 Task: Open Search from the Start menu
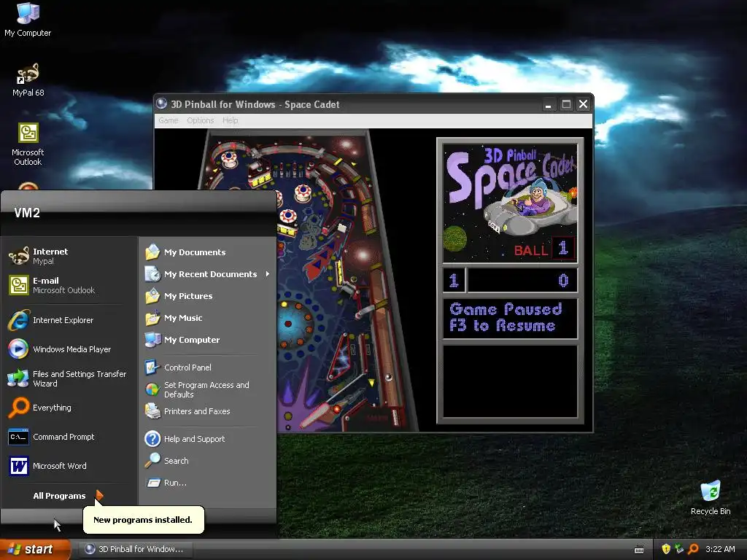point(208,461)
